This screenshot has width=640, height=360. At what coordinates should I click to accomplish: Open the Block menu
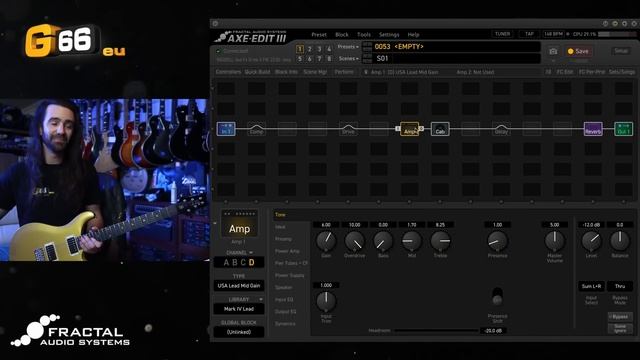pos(342,35)
